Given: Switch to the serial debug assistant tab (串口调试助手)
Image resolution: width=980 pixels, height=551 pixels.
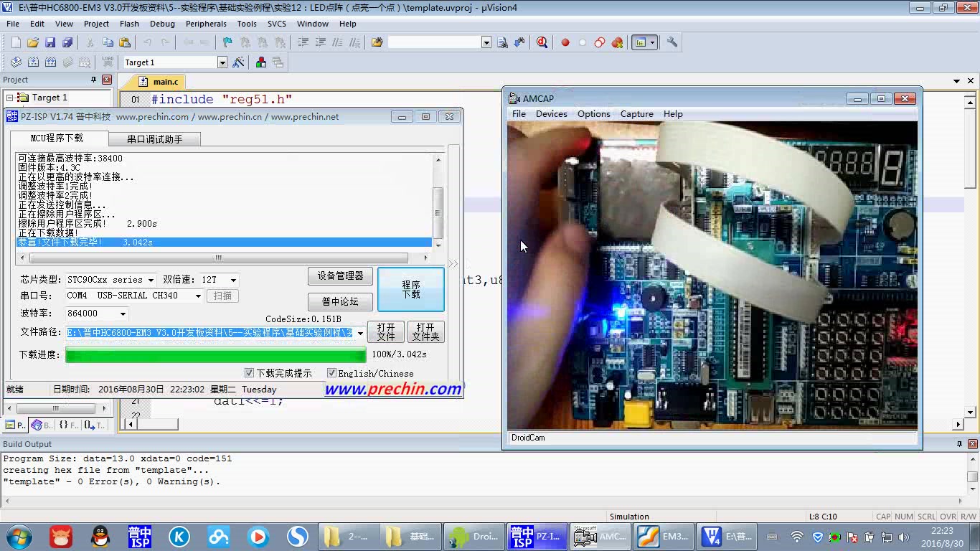Looking at the screenshot, I should pos(155,139).
